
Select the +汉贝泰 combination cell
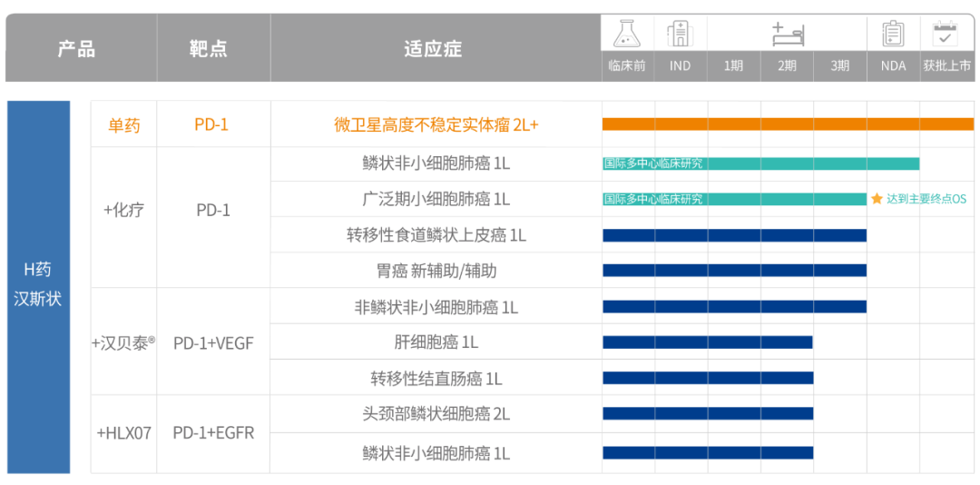[x=123, y=342]
